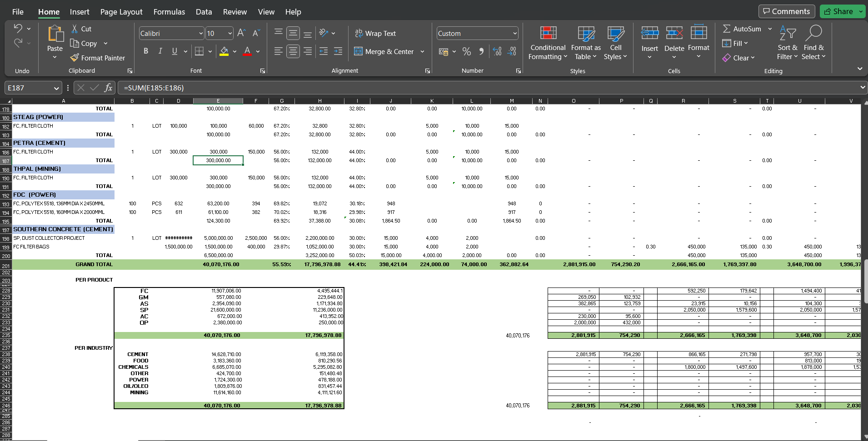Open Sort & Filter options
Image resolution: width=868 pixels, height=441 pixels.
click(788, 43)
